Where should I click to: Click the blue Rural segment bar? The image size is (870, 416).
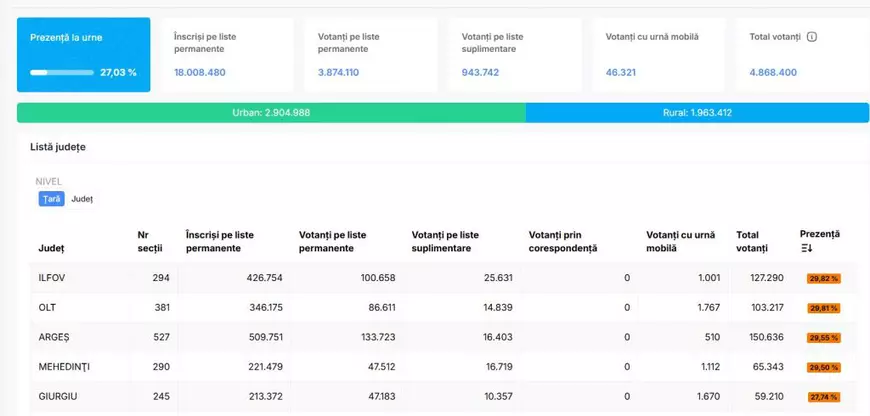pos(697,113)
